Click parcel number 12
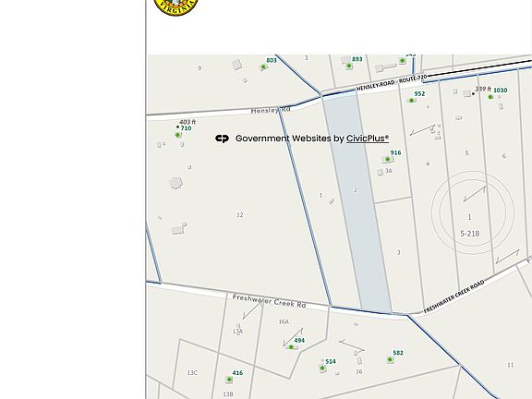 point(240,215)
